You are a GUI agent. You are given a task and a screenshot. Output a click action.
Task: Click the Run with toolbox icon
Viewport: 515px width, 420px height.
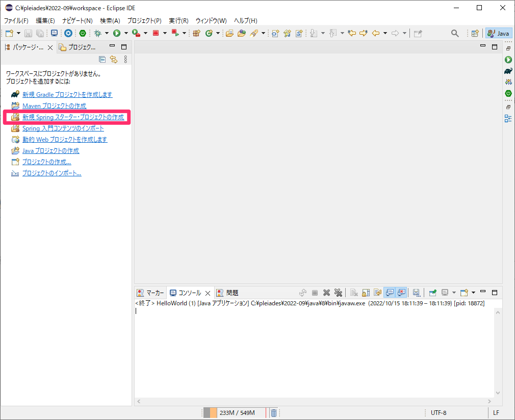point(136,33)
